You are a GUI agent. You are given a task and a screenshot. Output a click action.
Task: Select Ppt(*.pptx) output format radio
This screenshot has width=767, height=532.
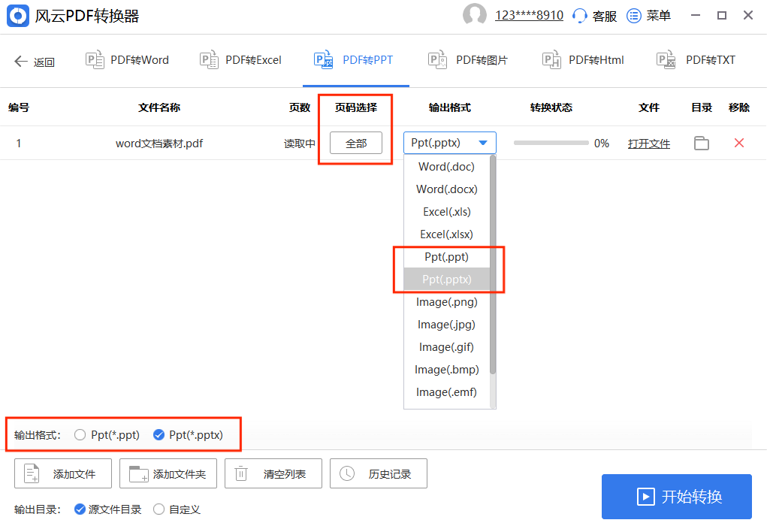pyautogui.click(x=159, y=434)
